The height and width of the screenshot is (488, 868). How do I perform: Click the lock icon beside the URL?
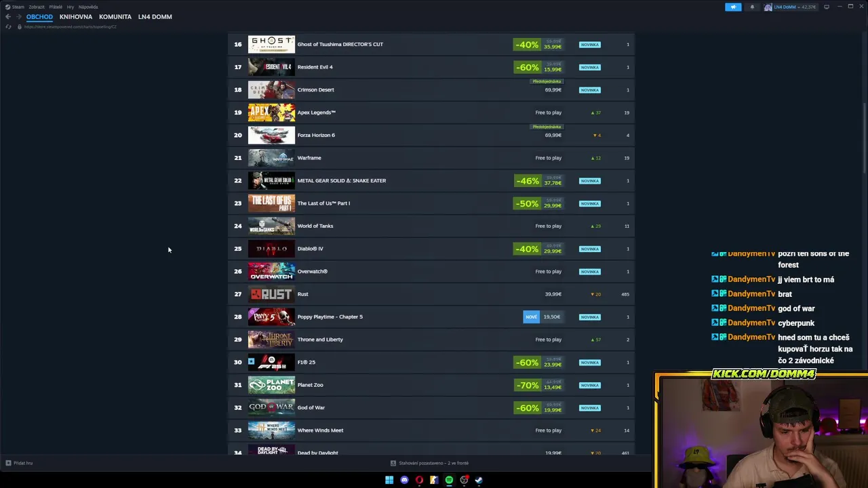[20, 26]
